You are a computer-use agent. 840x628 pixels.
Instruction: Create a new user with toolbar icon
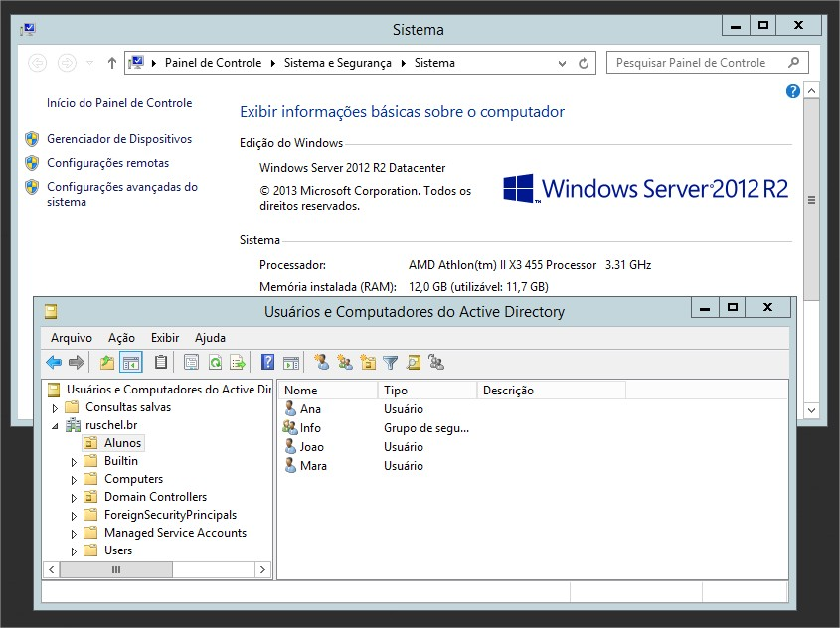322,363
